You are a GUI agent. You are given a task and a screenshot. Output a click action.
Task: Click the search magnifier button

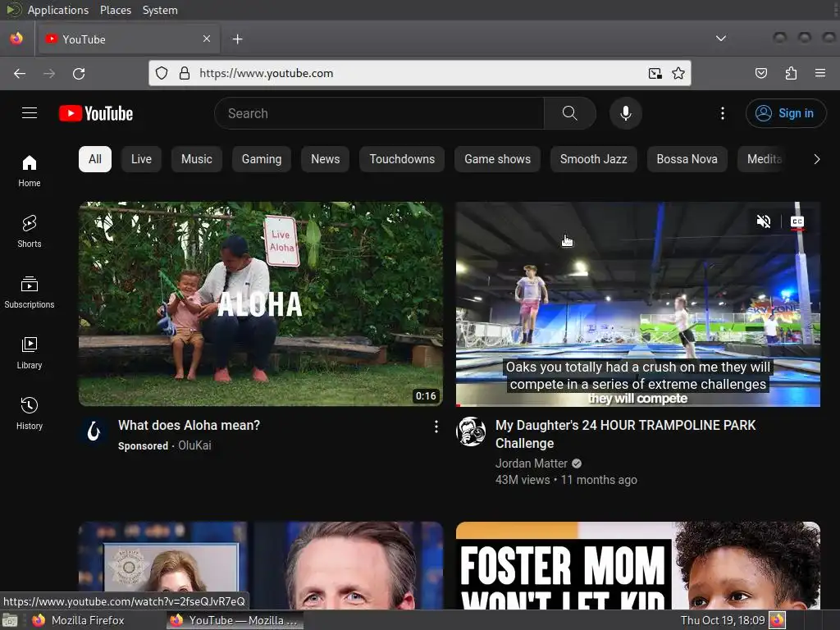[x=569, y=113]
